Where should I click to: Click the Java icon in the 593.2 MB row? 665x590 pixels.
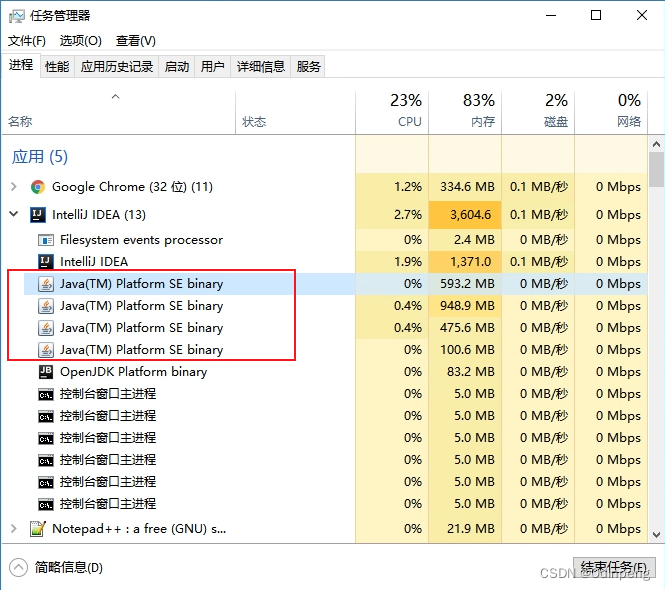[x=46, y=284]
